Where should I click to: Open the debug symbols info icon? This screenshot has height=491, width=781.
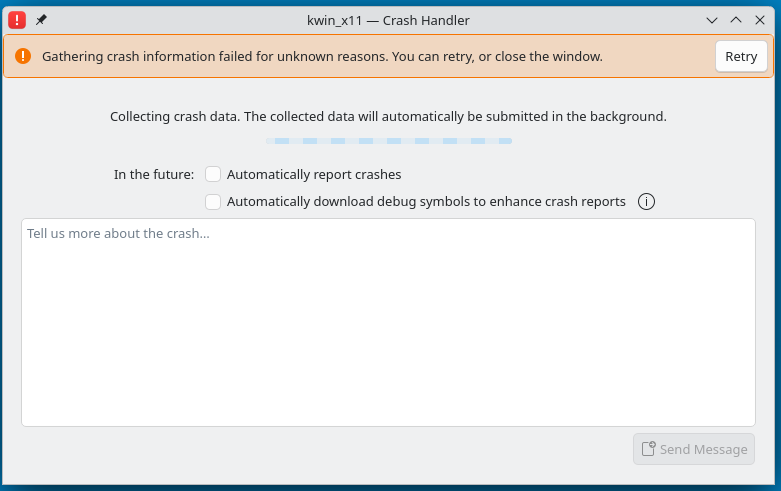(646, 202)
